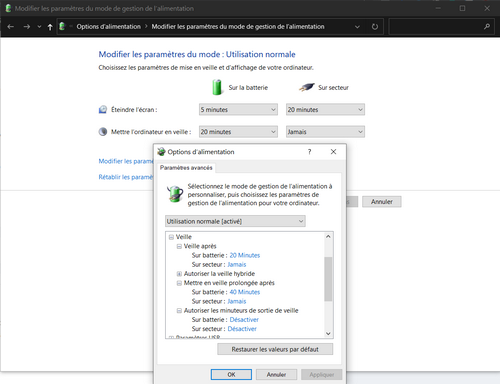Open Éteindre l'écran battery dropdown (5 minutes)
This screenshot has width=500, height=384.
pyautogui.click(x=238, y=110)
